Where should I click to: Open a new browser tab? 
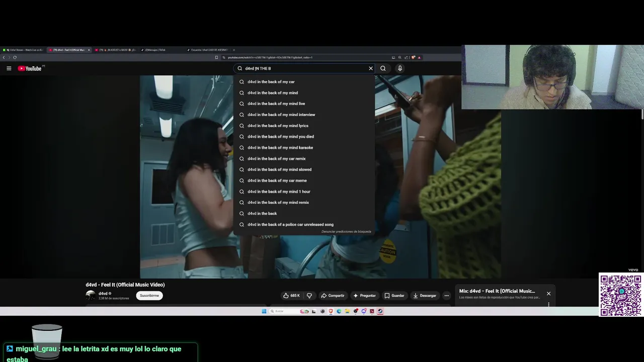point(234,50)
